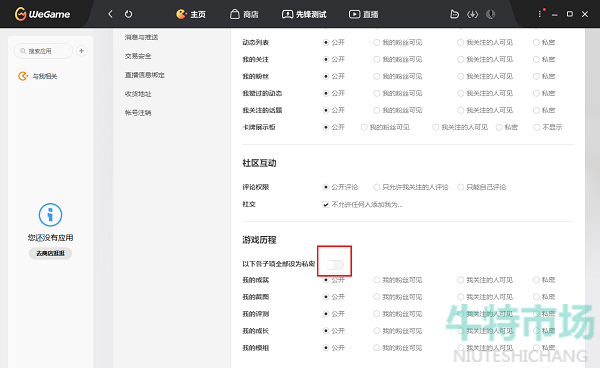The height and width of the screenshot is (368, 600).
Task: Open 消息与推送 settings section
Action: click(141, 37)
